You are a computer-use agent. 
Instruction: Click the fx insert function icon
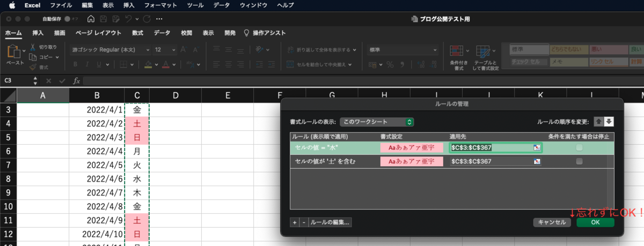point(76,80)
